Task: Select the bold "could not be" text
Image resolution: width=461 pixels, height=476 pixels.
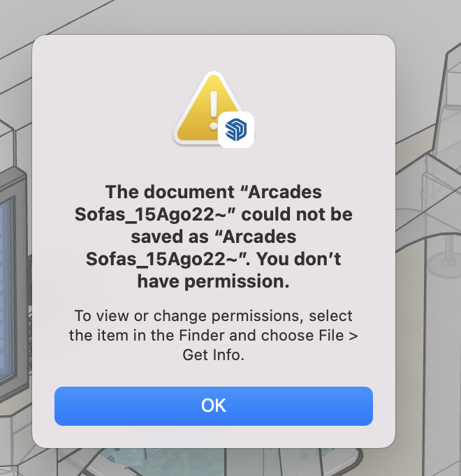Action: (297, 214)
